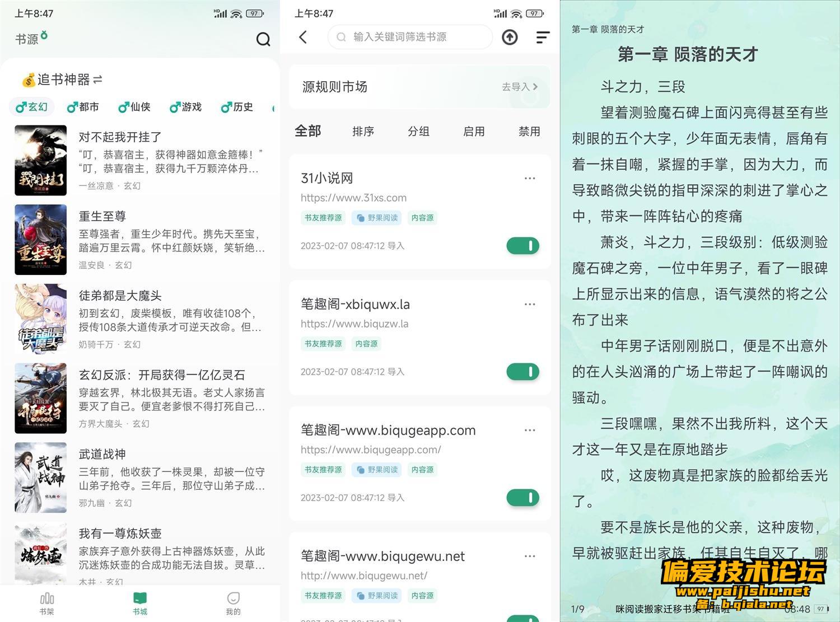Tap 去导入 to import rules
The width and height of the screenshot is (840, 622).
click(x=520, y=87)
